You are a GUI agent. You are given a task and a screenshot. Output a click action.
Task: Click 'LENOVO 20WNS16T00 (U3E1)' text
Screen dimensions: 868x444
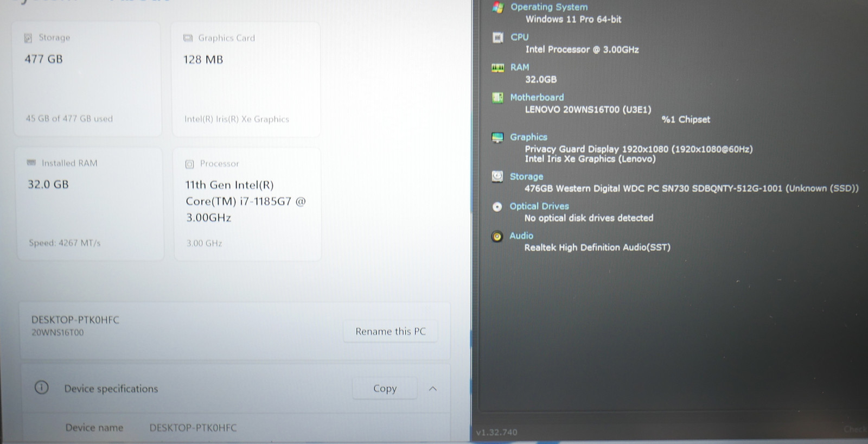tap(588, 110)
